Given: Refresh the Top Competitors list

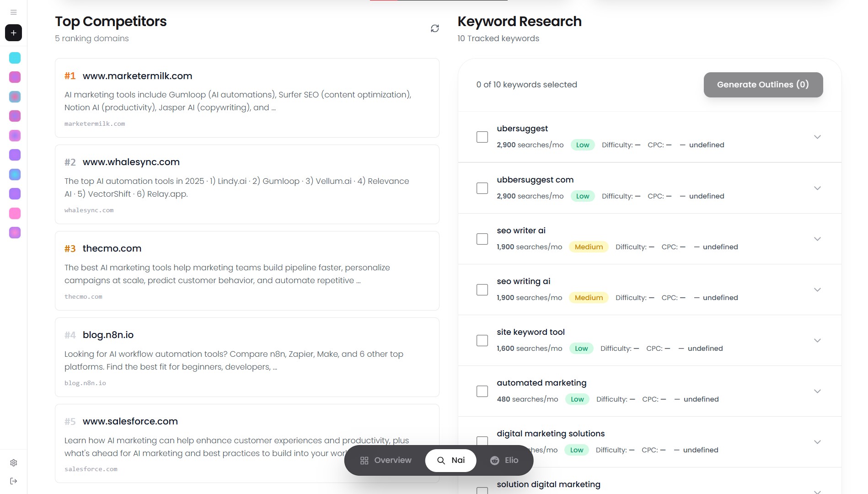Looking at the screenshot, I should coord(435,28).
